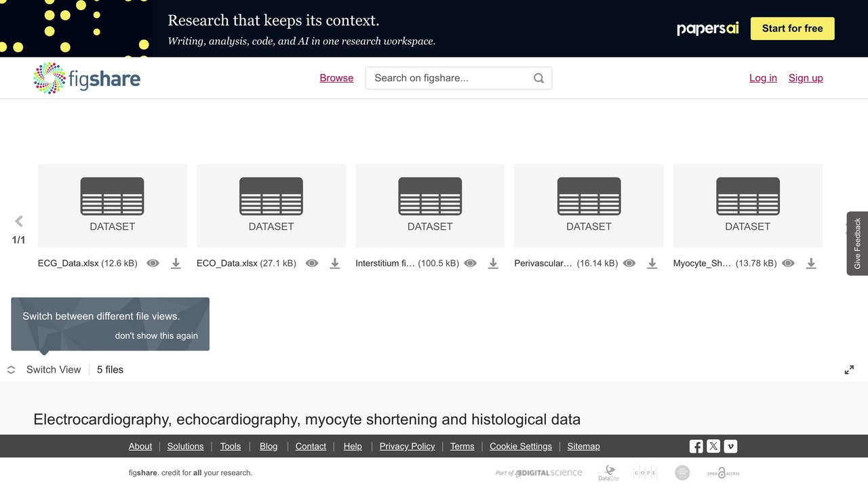Open Tools in the footer
The height and width of the screenshot is (488, 868).
point(231,446)
